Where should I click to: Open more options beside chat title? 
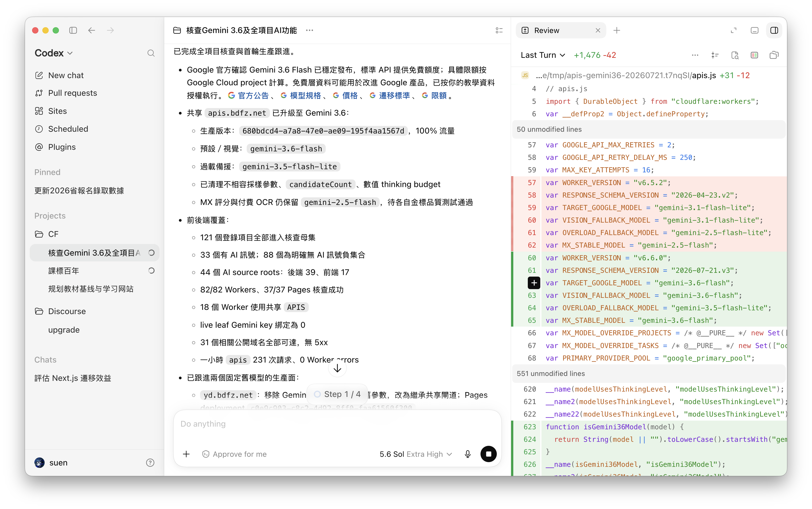pos(309,30)
